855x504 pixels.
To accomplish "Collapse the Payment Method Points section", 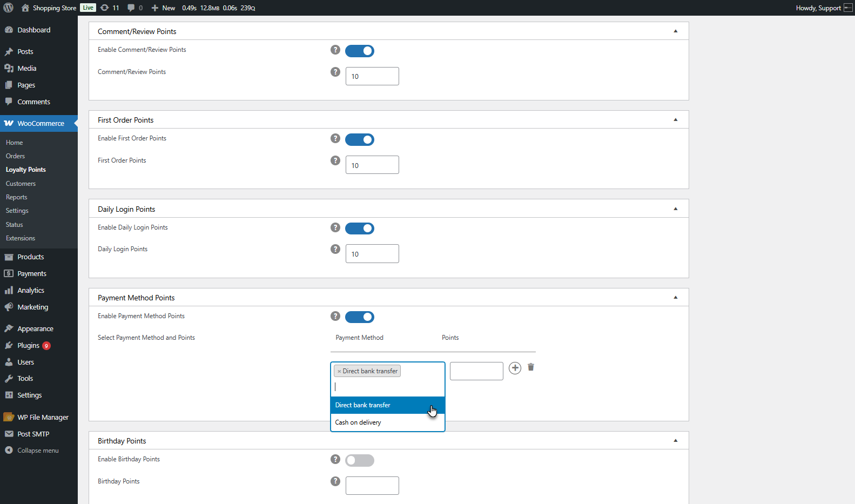I will (675, 297).
